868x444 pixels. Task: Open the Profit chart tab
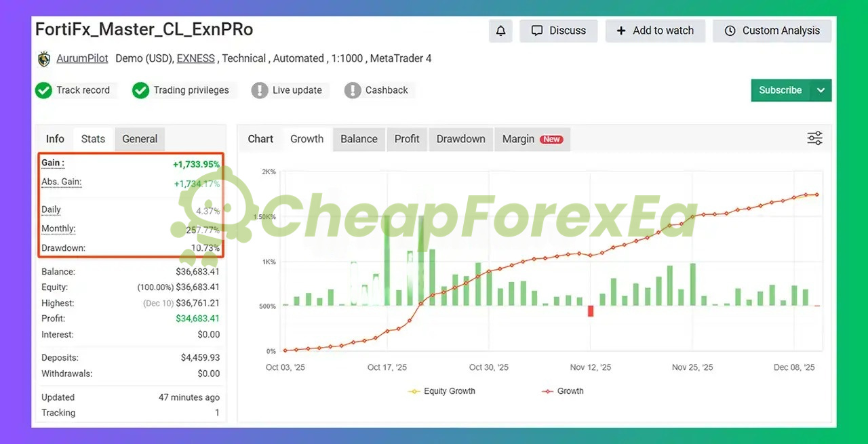click(407, 139)
